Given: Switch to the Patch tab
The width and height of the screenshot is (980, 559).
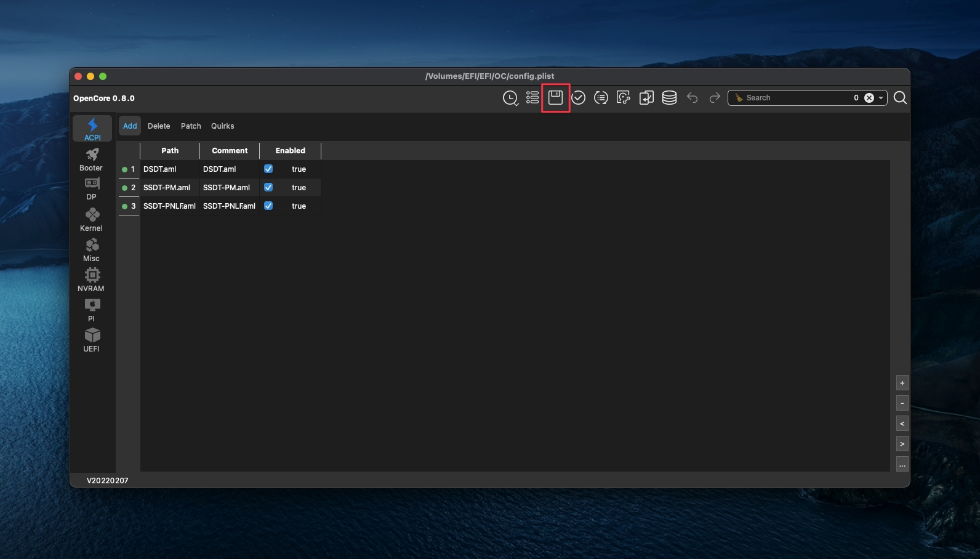Looking at the screenshot, I should pos(191,126).
